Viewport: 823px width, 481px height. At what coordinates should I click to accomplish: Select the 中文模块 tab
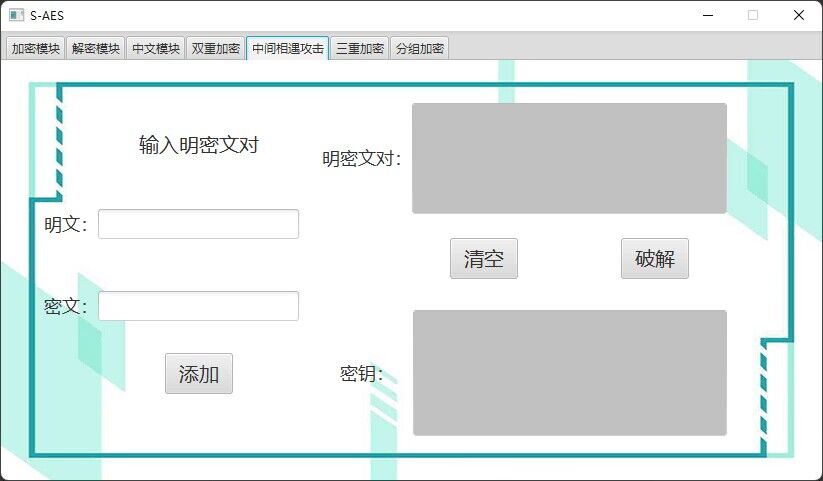coord(155,48)
